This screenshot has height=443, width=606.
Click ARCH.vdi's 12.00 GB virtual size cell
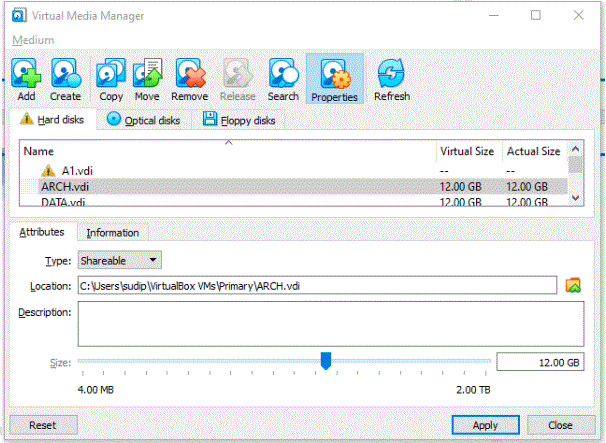coord(461,187)
